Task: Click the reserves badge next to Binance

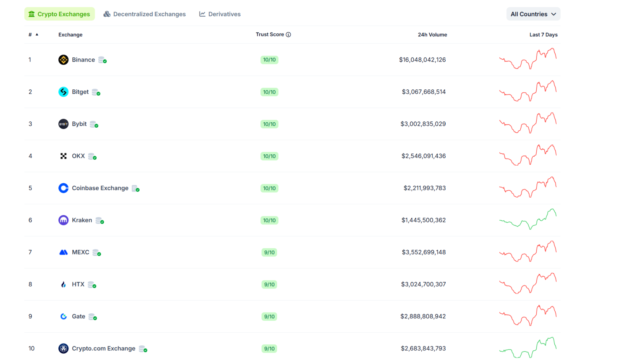Action: (103, 60)
